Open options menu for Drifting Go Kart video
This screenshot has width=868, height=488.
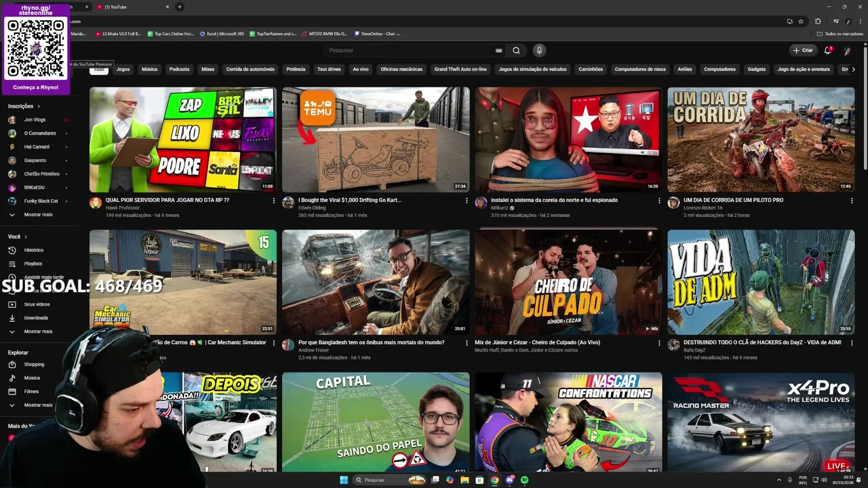(467, 201)
